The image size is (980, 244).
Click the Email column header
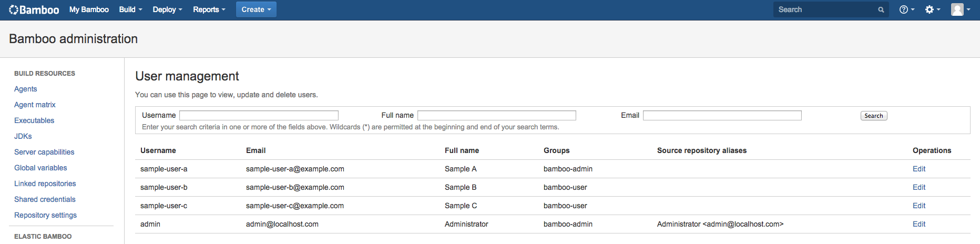click(256, 150)
